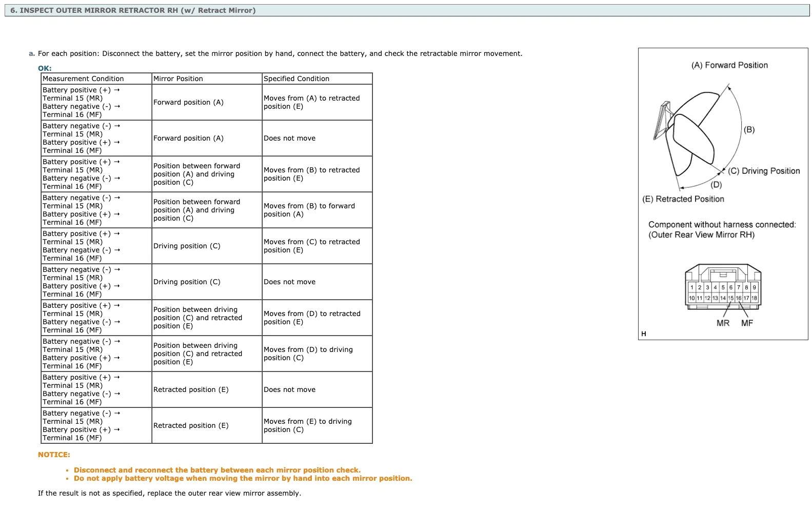Click 'Moves from (B) to forward position (A)' cell
The width and height of the screenshot is (812, 511).
pyautogui.click(x=317, y=210)
